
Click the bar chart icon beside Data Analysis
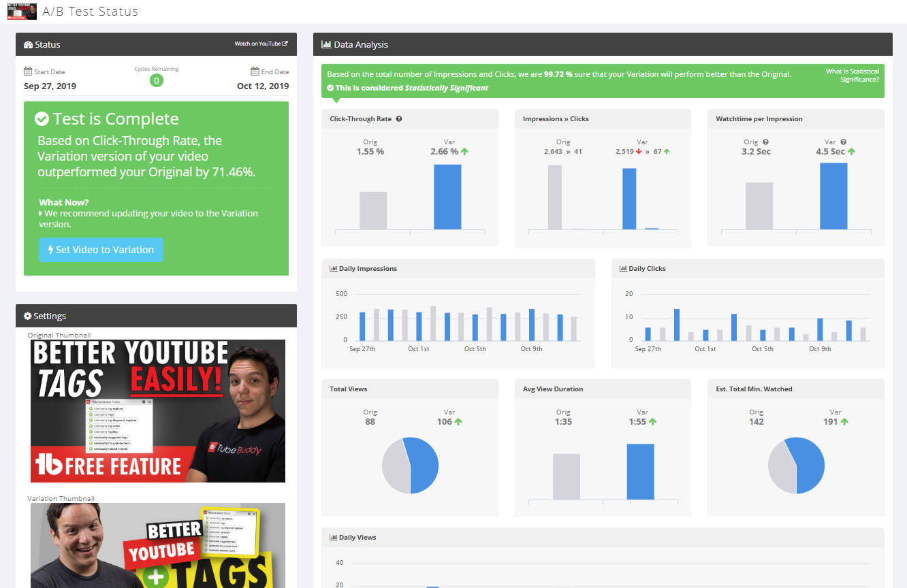(x=326, y=45)
